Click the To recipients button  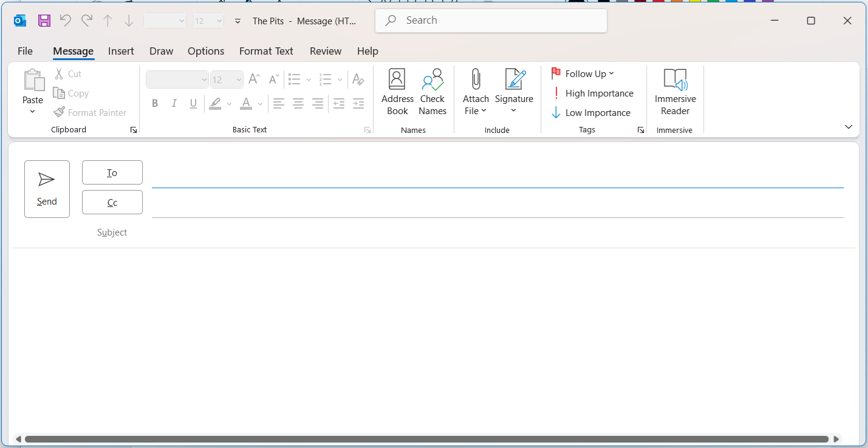click(x=112, y=172)
